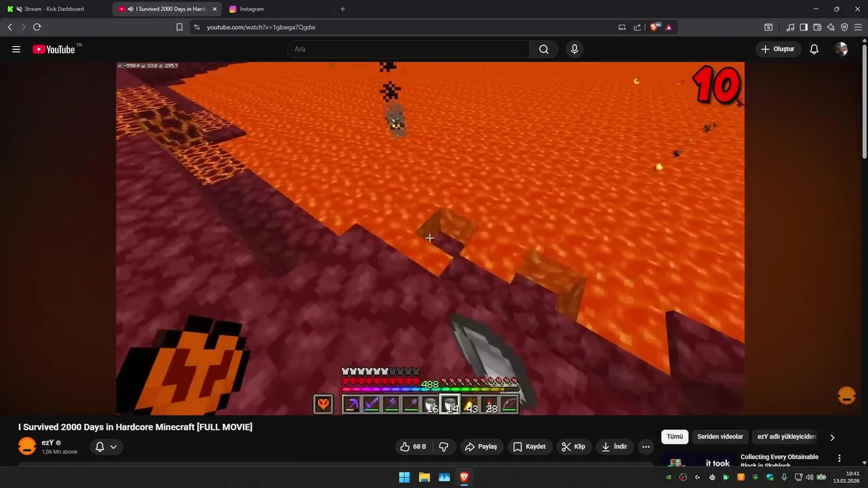Viewport: 868px width, 488px height.
Task: Open Brave Shields lion icon
Action: click(x=654, y=27)
